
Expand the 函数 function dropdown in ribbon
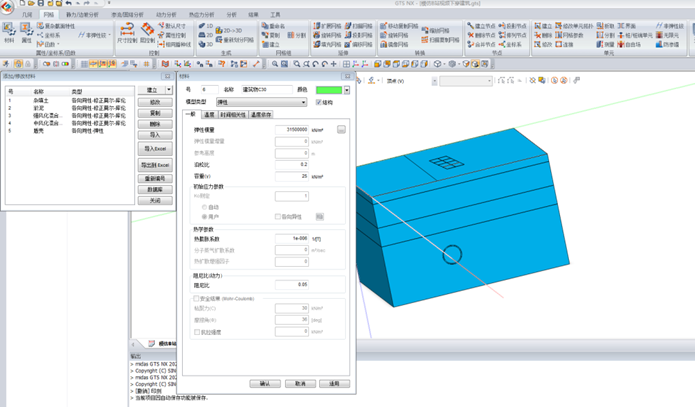(x=58, y=44)
